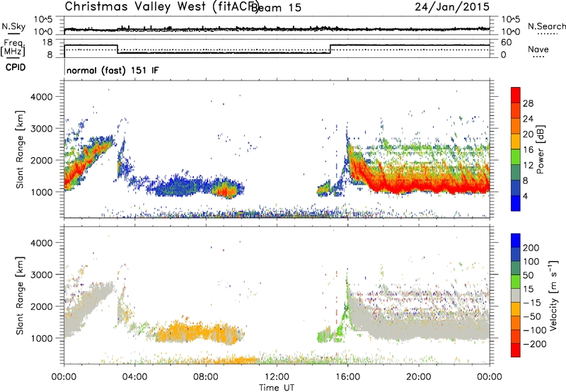Select the "normal (fast) 151 IF" text
Image resolution: width=566 pixels, height=392 pixels.
(x=112, y=70)
